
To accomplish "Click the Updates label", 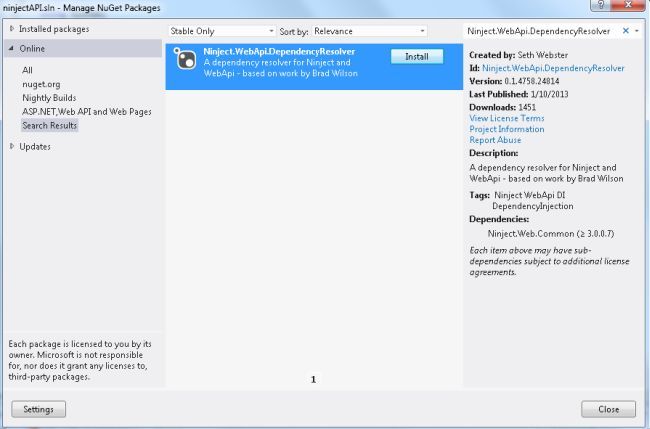I will (x=35, y=146).
